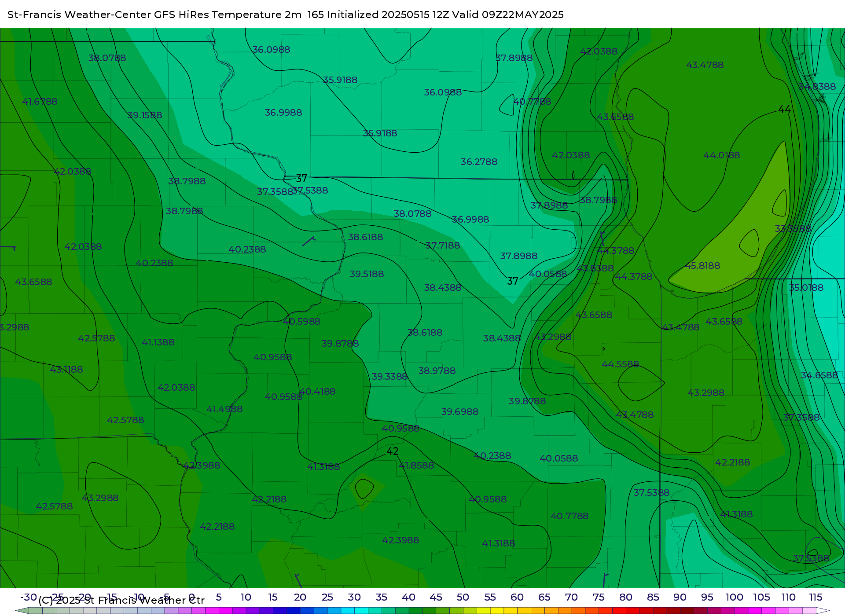Click the color bar label 75
This screenshot has height=616, width=845.
point(599,598)
